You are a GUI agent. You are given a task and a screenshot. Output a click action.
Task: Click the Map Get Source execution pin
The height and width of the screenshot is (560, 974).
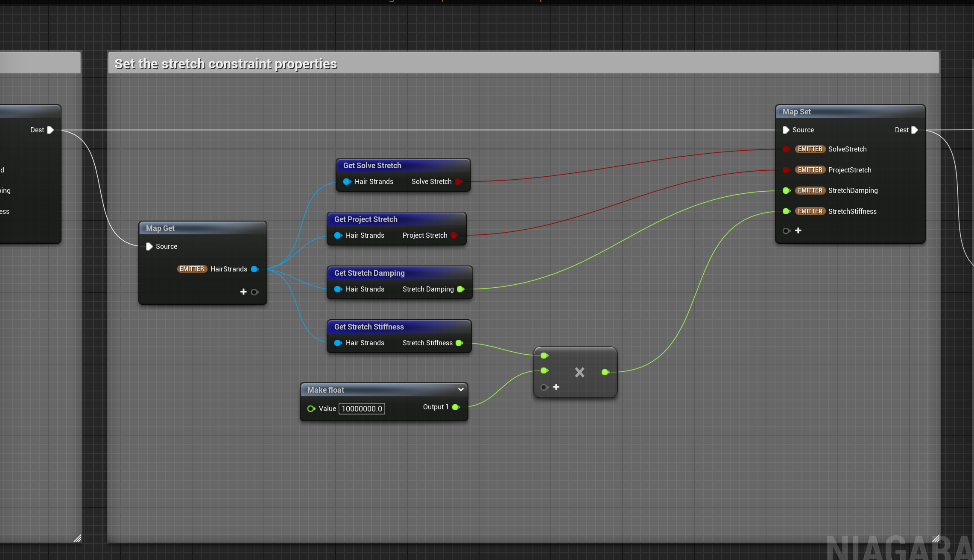point(149,246)
